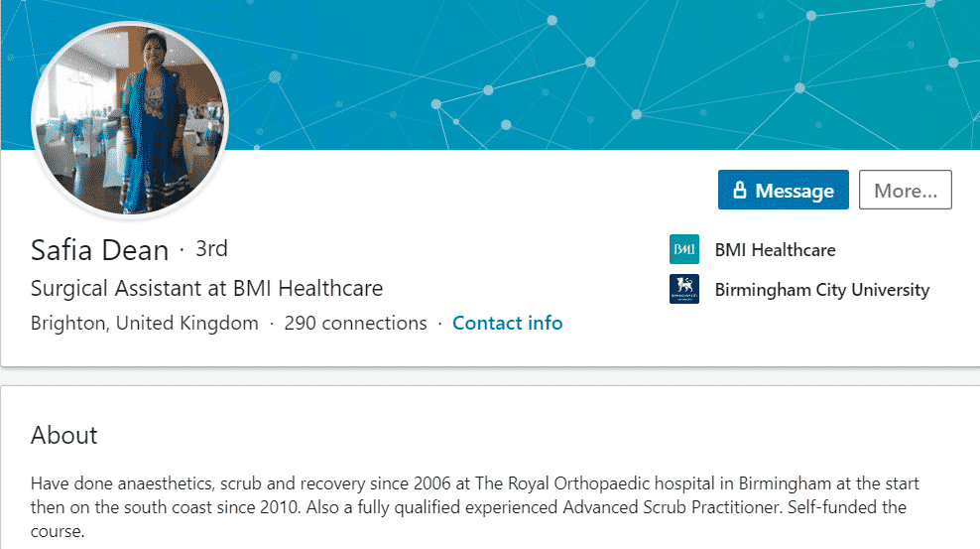Select the Surgical Assistant at BMI Healthcare headline
The width and height of the screenshot is (980, 549).
coord(207,288)
